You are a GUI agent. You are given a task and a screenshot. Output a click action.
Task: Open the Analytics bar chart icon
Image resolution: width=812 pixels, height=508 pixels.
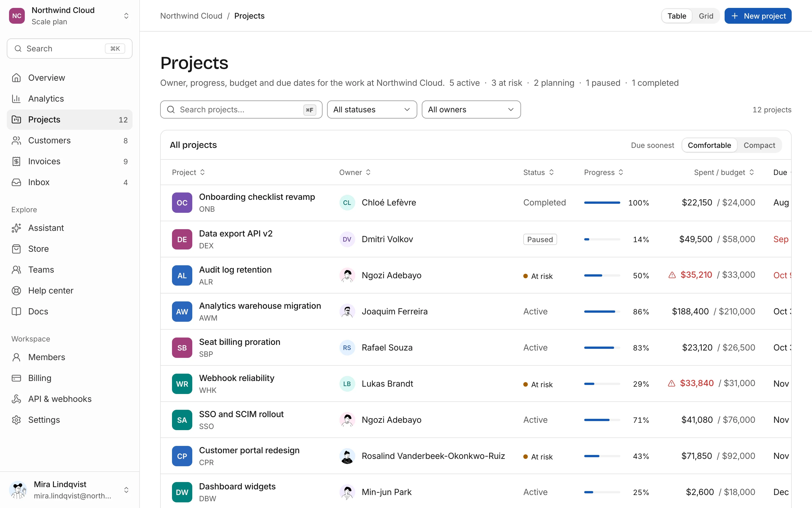point(16,98)
